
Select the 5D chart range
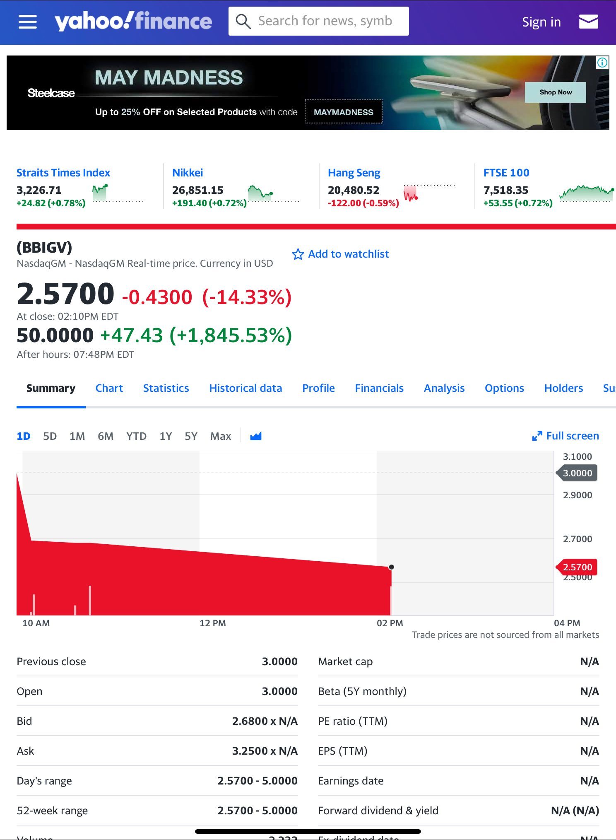click(50, 436)
